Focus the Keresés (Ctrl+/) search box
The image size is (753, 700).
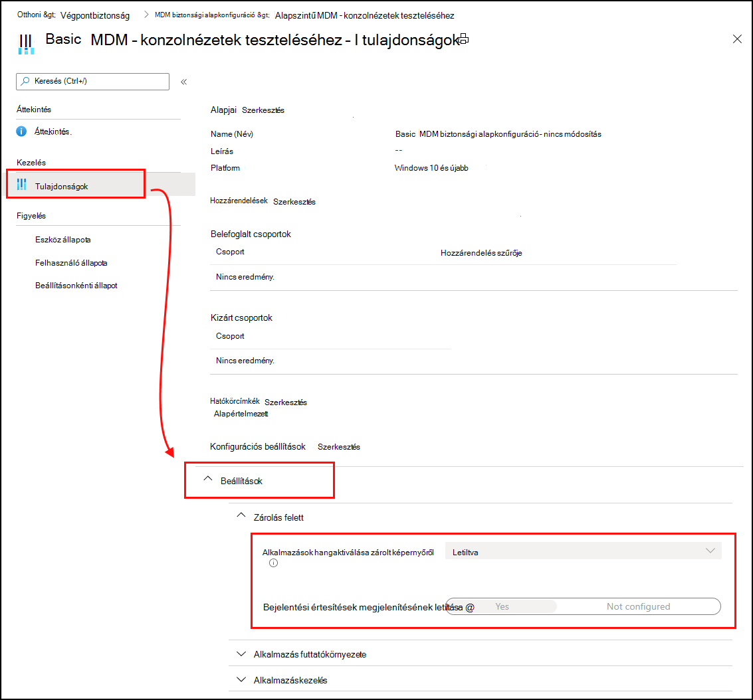92,82
